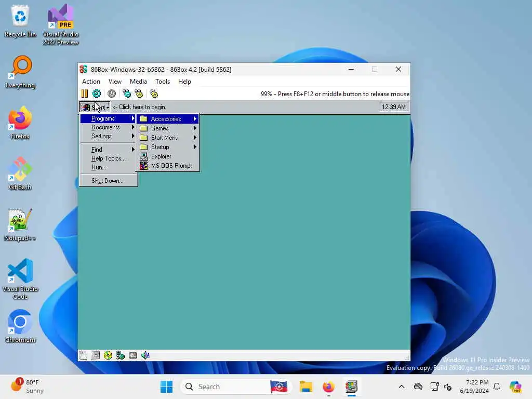Image resolution: width=532 pixels, height=399 pixels.
Task: Launch Chromium from the desktop
Action: click(20, 326)
